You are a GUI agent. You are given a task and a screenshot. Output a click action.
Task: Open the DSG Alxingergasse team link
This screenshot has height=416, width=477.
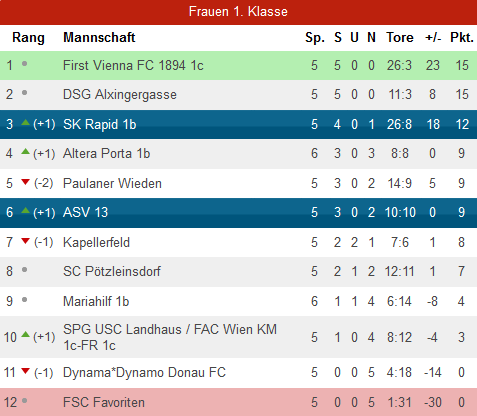[x=120, y=94]
